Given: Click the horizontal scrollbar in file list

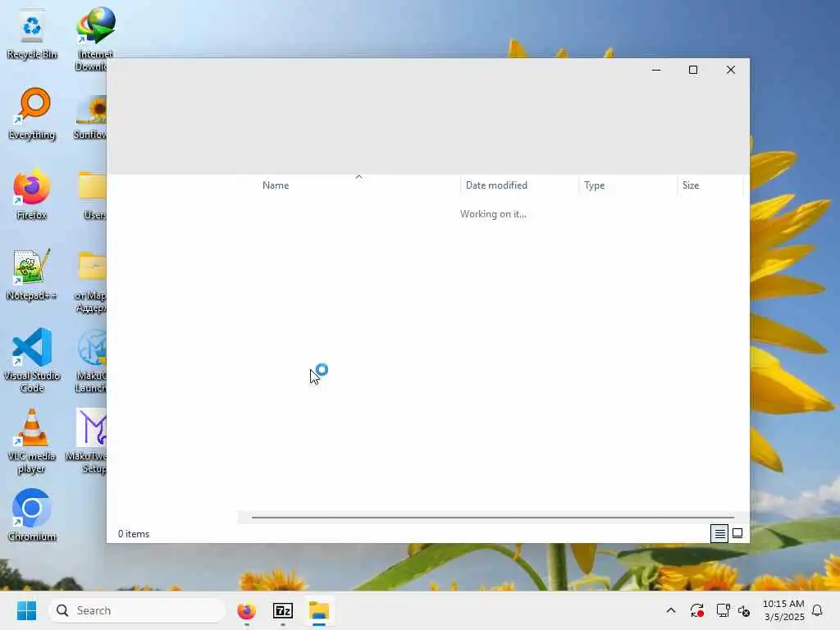Looking at the screenshot, I should tap(492, 518).
